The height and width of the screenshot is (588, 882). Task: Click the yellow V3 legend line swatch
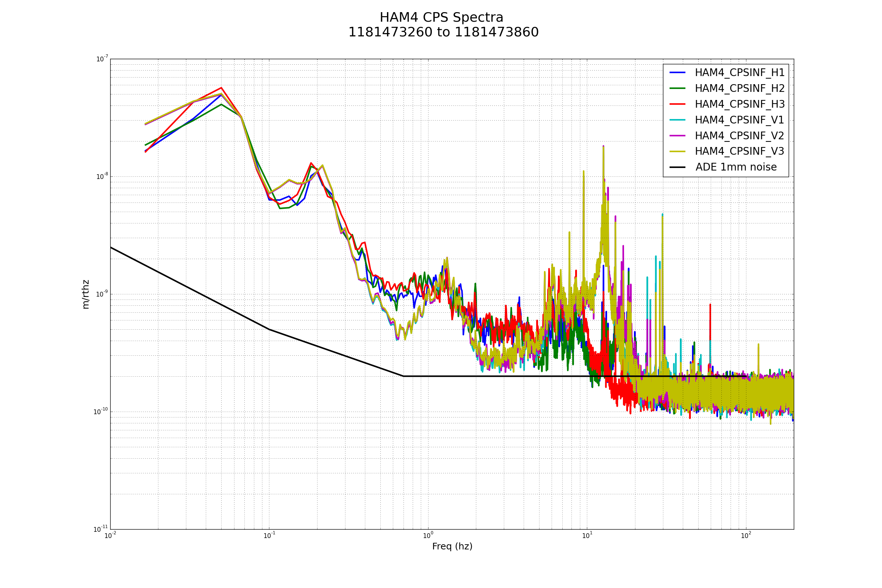677,151
